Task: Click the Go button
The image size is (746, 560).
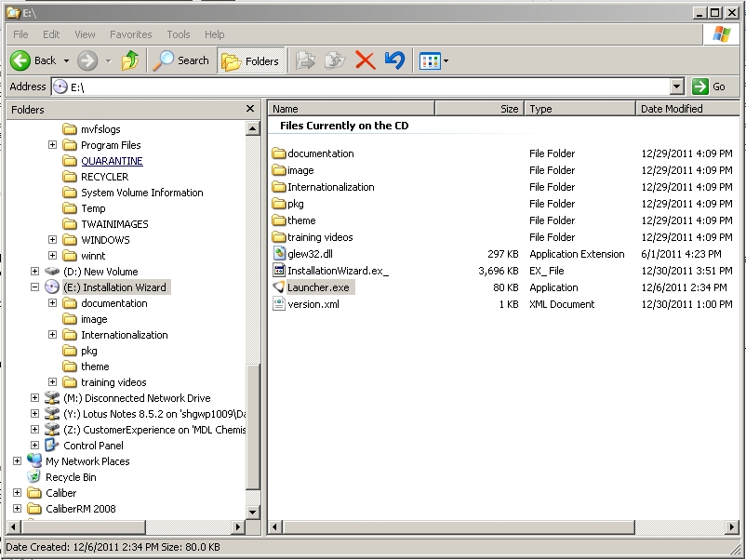Action: 709,87
